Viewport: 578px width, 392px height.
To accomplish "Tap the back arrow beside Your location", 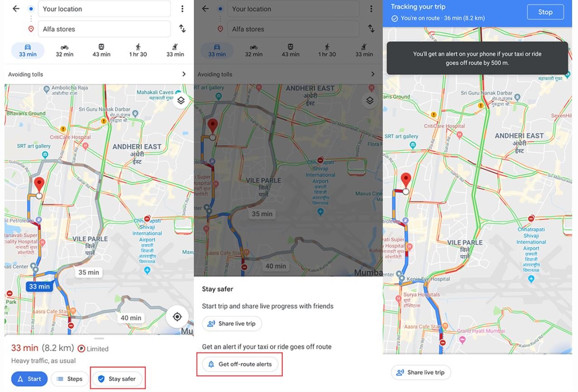I will click(16, 9).
